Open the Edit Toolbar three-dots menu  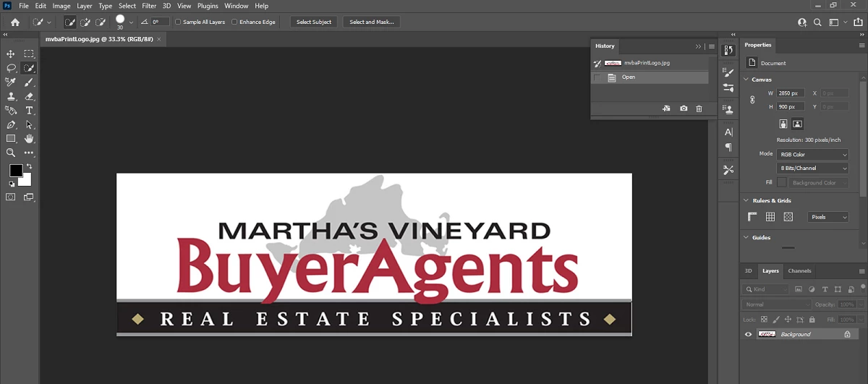[29, 153]
